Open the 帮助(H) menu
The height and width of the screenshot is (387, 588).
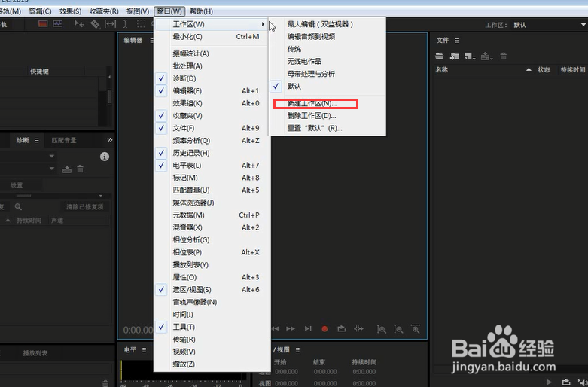201,11
